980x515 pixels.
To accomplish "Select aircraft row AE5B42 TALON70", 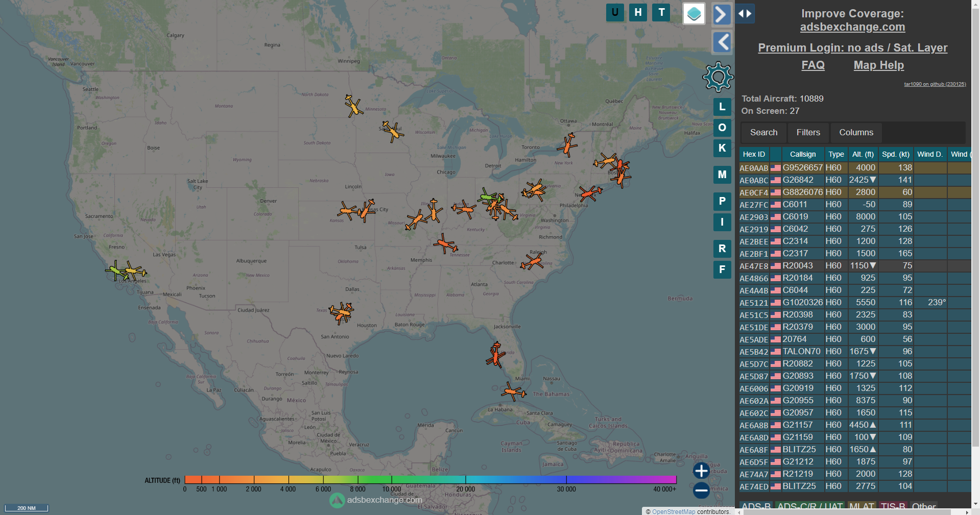I will pyautogui.click(x=855, y=352).
